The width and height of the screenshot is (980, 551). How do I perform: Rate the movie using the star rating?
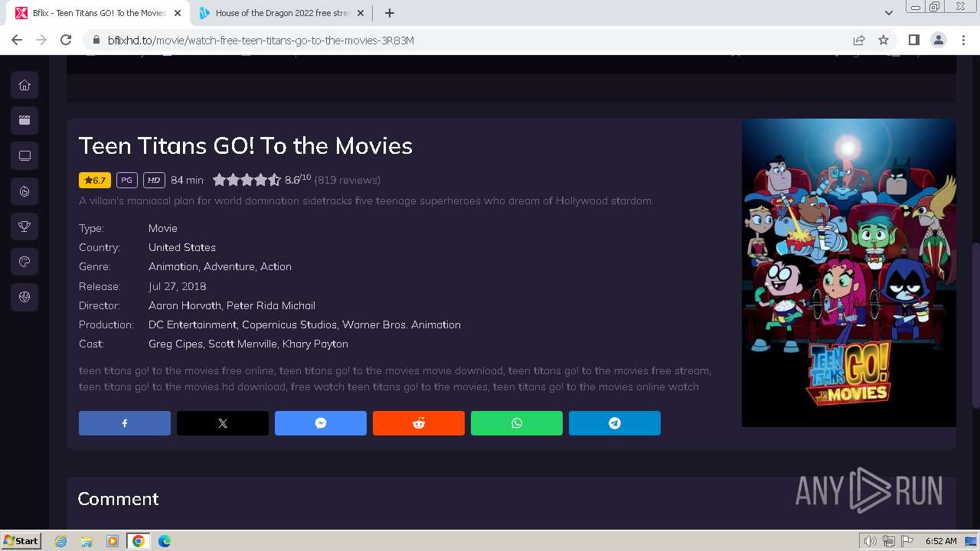(x=247, y=180)
